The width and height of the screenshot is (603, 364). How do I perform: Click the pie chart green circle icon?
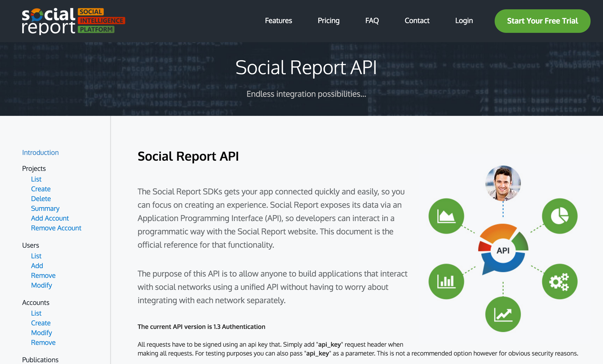pos(559,216)
